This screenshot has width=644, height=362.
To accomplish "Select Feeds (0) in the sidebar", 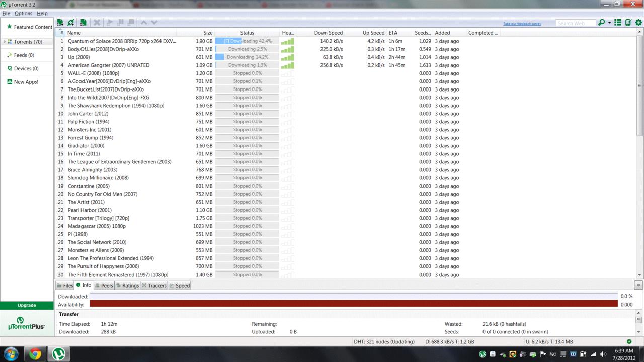I will [x=24, y=55].
